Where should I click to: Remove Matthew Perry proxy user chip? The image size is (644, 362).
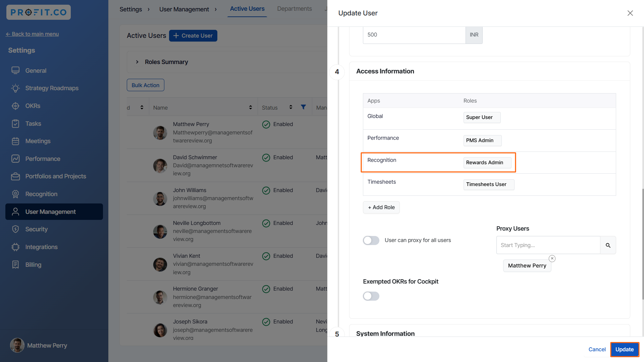click(552, 258)
